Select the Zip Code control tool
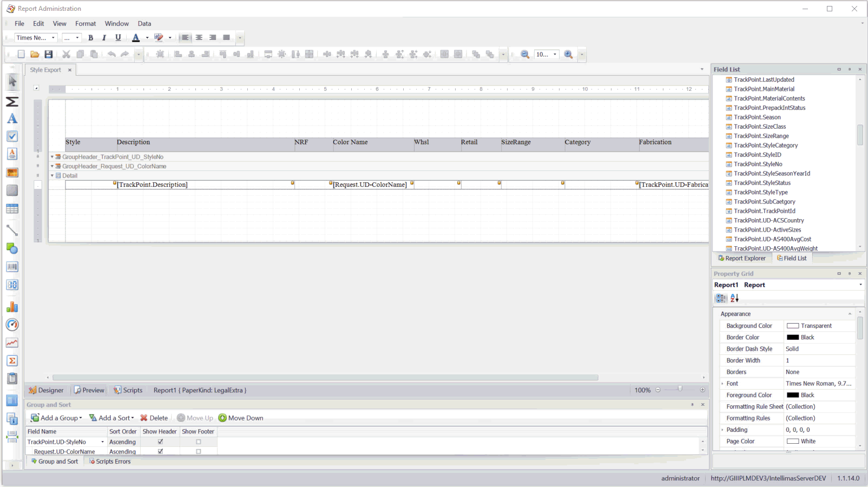 [12, 285]
